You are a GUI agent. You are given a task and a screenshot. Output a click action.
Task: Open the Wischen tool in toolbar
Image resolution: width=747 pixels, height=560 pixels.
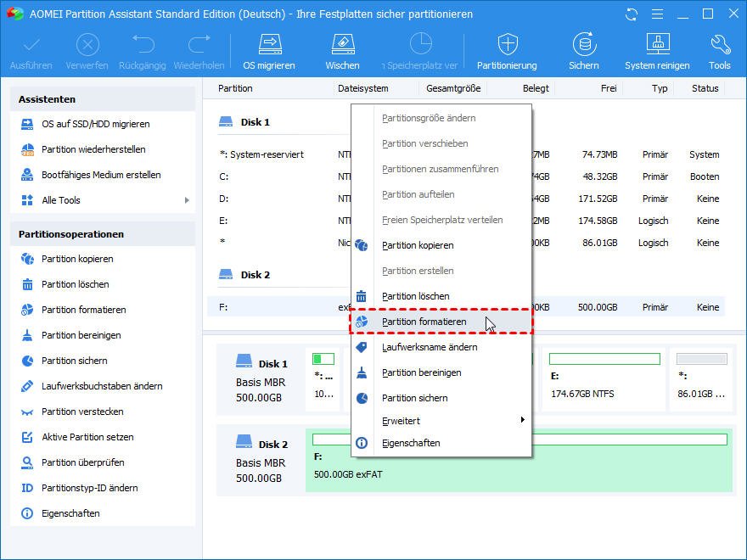pos(343,52)
